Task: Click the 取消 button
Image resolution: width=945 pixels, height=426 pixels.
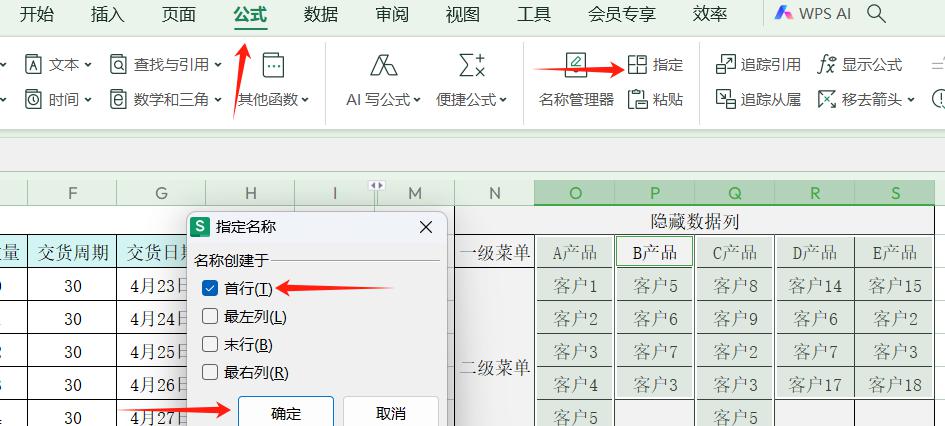Action: point(391,413)
